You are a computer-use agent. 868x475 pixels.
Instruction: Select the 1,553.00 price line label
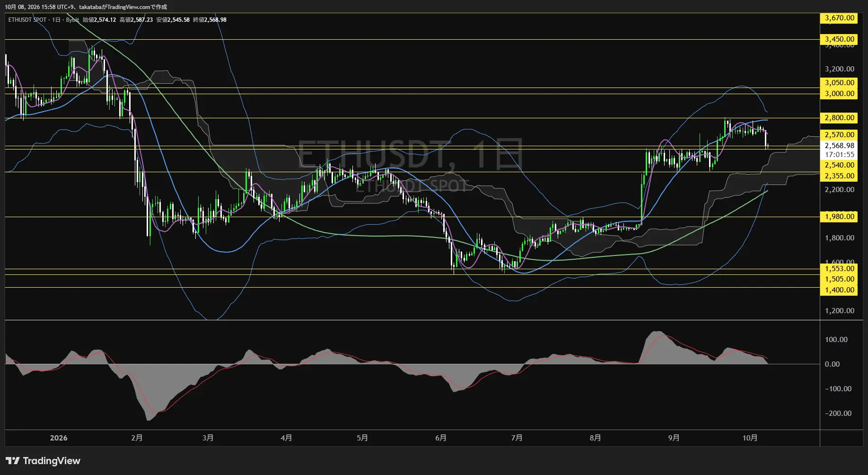point(839,269)
